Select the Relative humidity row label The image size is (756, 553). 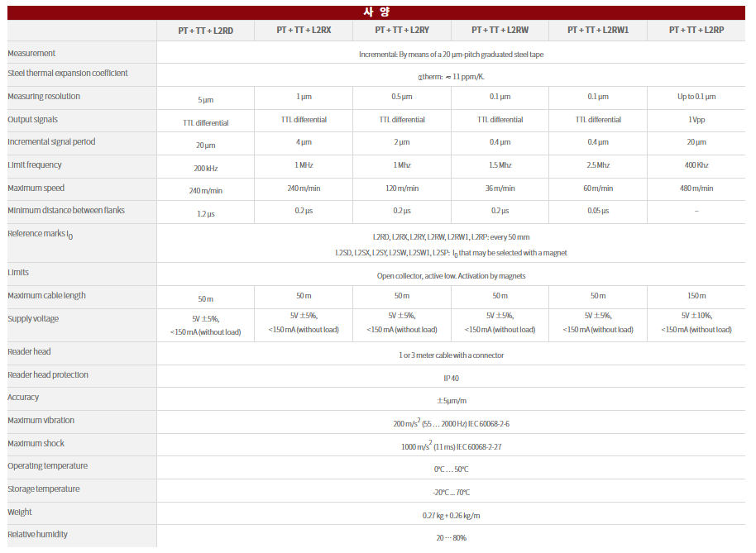(x=37, y=535)
